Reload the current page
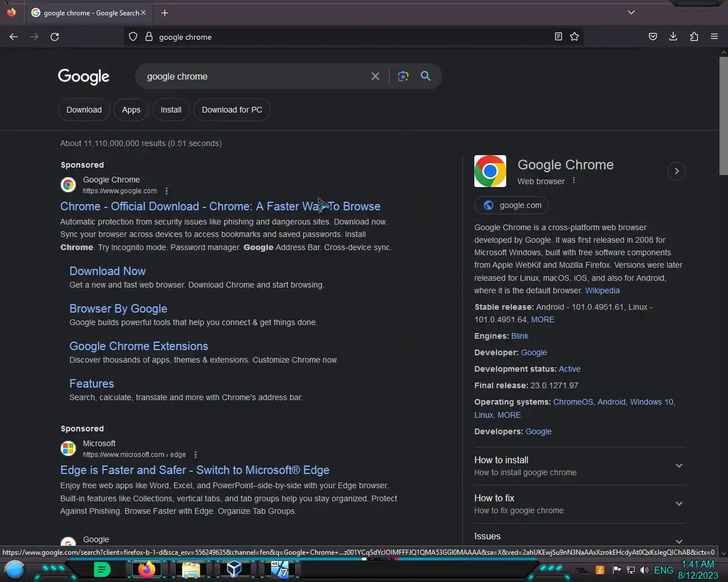 [x=55, y=36]
